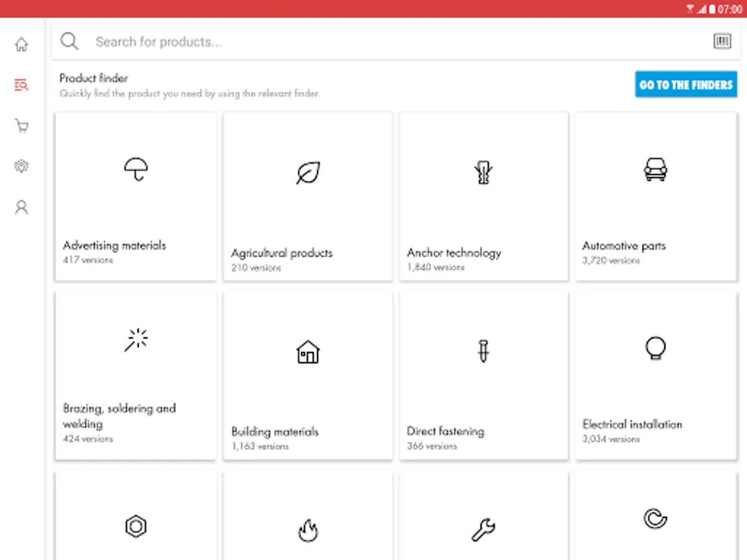The image size is (747, 560).
Task: Tap the car Automotive parts icon
Action: pos(655,169)
